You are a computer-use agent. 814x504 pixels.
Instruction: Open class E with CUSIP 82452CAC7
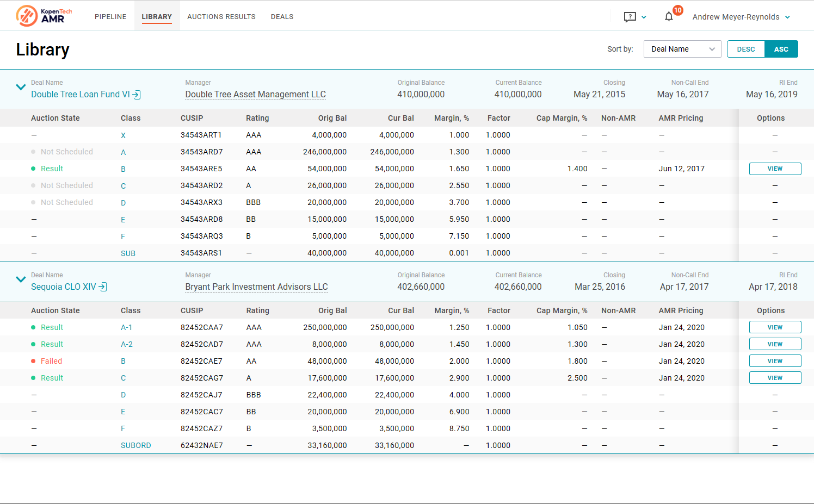coord(123,412)
